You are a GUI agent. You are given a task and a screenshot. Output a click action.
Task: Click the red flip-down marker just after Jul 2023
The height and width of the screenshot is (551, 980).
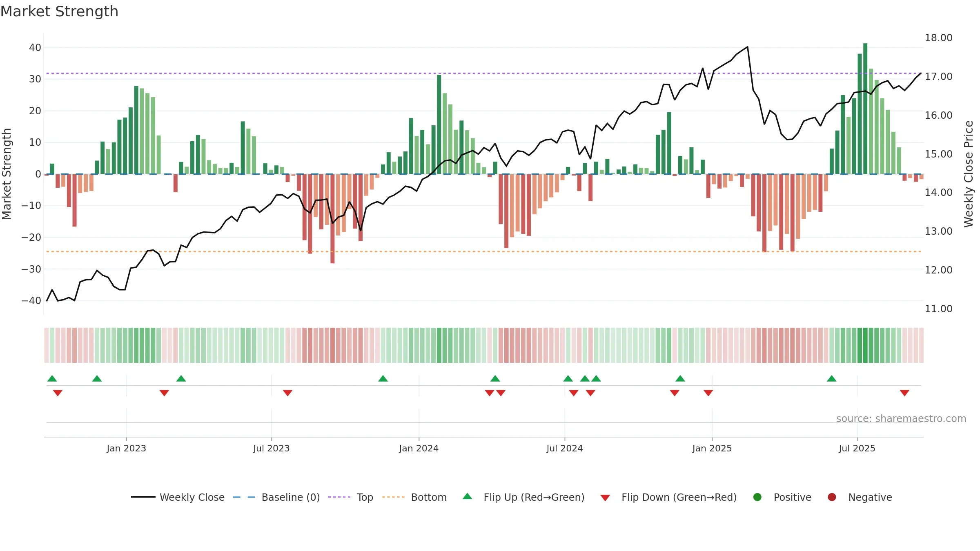pos(287,393)
